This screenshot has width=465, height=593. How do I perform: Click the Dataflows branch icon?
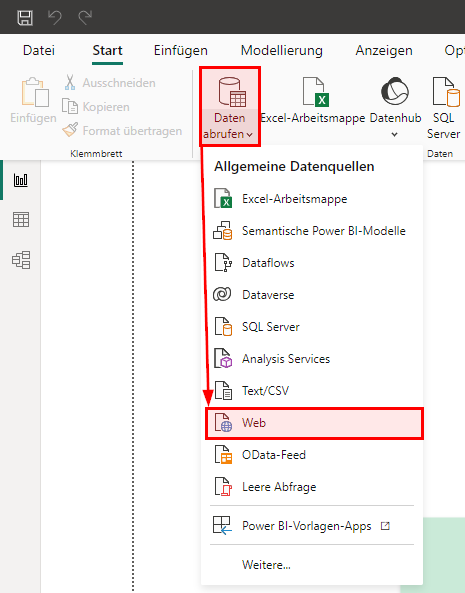click(223, 262)
